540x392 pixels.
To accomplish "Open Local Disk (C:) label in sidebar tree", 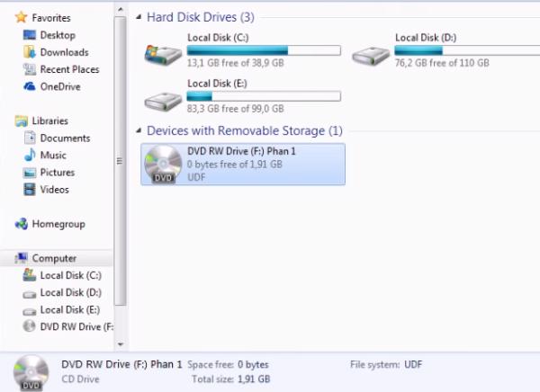I will click(x=71, y=275).
